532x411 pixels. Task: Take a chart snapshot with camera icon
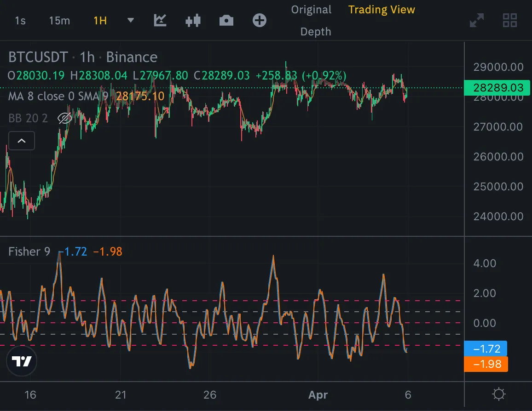(x=226, y=21)
